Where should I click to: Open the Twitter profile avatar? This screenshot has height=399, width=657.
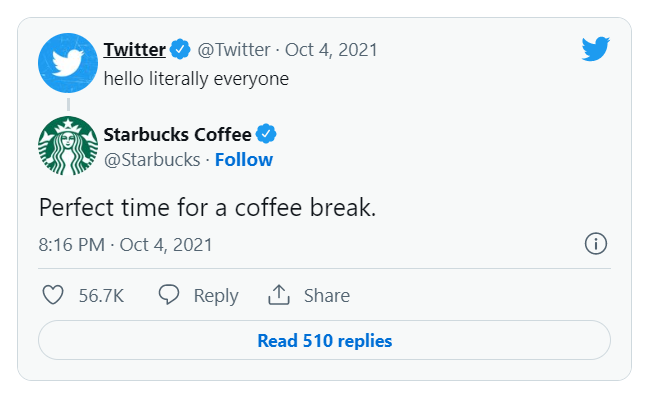pyautogui.click(x=68, y=63)
